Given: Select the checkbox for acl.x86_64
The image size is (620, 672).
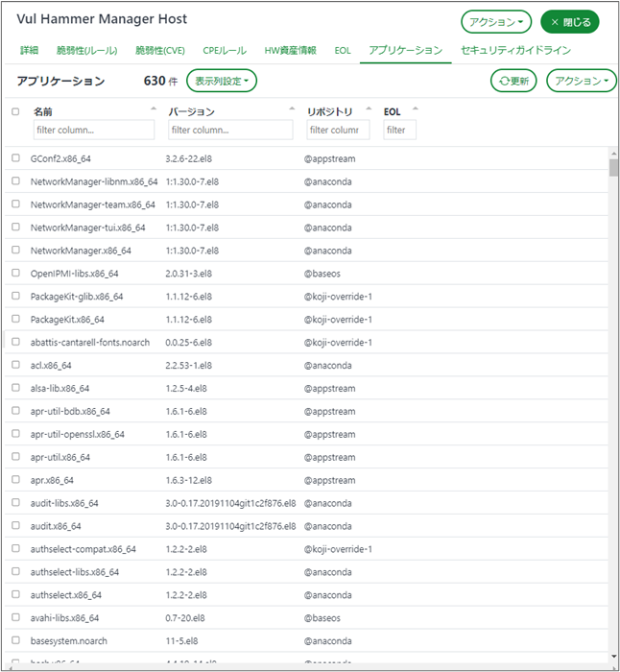Looking at the screenshot, I should click(15, 365).
